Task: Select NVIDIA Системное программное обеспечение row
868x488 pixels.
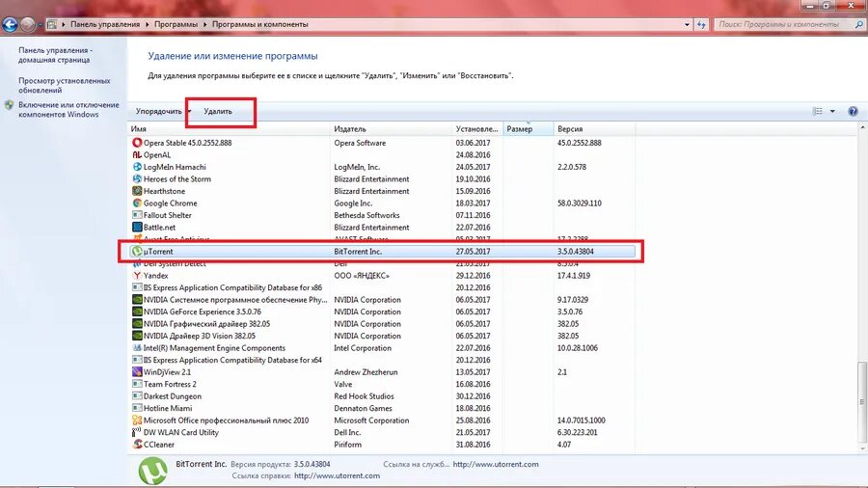Action: [381, 299]
